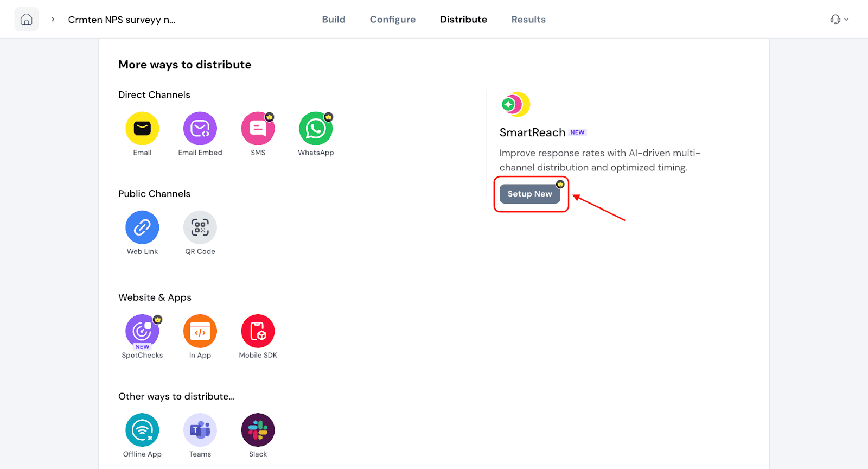This screenshot has height=469, width=868.
Task: Choose the SMS distribution channel
Action: (x=258, y=129)
